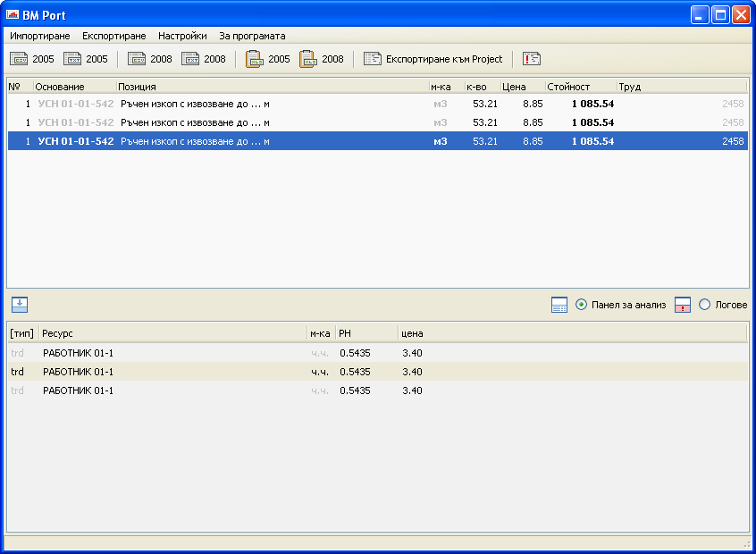The height and width of the screenshot is (554, 756).
Task: Open the 'Настройки' menu
Action: click(182, 36)
